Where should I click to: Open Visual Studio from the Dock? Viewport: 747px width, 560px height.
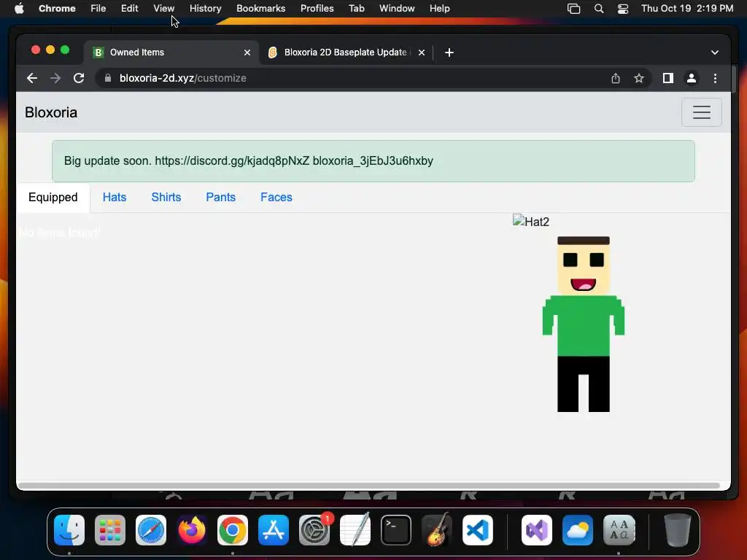[x=537, y=530]
